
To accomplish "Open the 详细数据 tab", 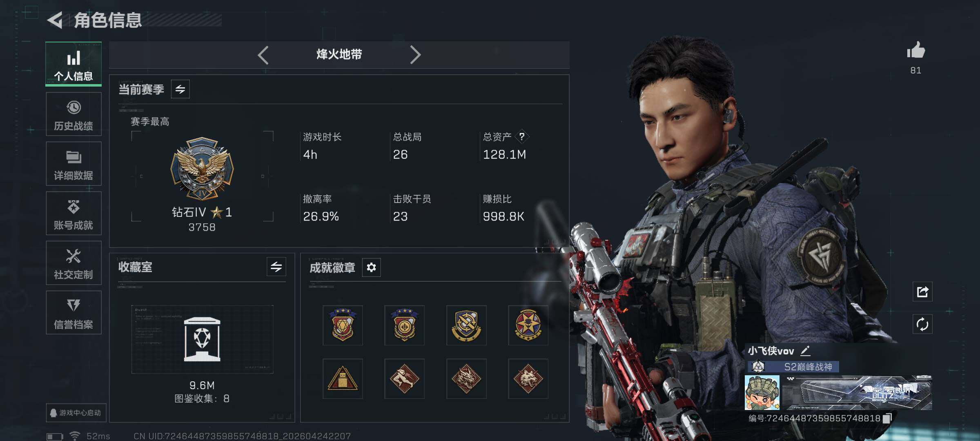I will click(x=73, y=164).
